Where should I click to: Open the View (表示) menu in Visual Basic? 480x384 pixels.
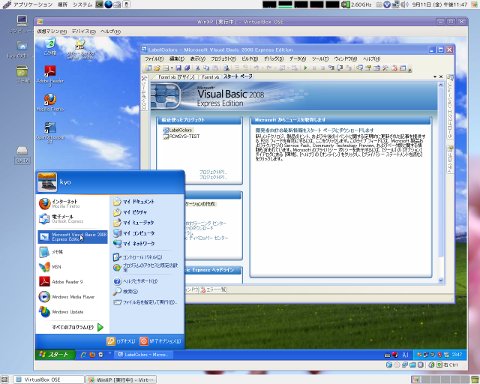coord(197,59)
